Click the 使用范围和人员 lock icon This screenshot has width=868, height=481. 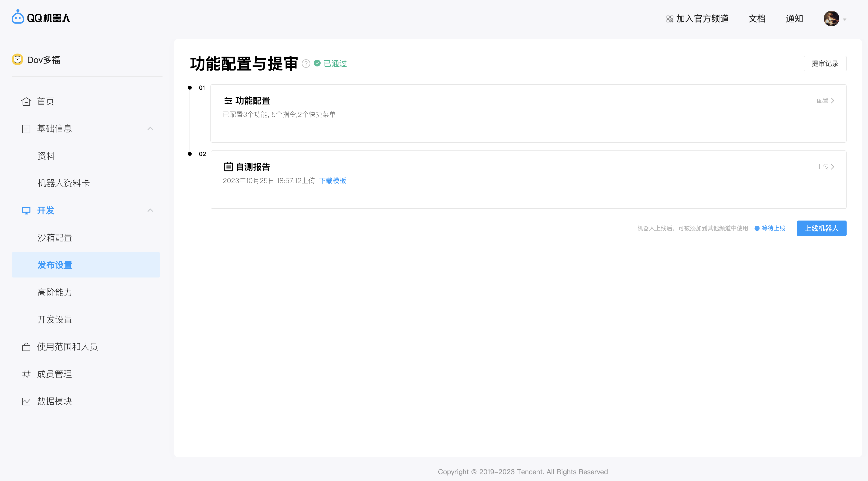click(x=26, y=346)
